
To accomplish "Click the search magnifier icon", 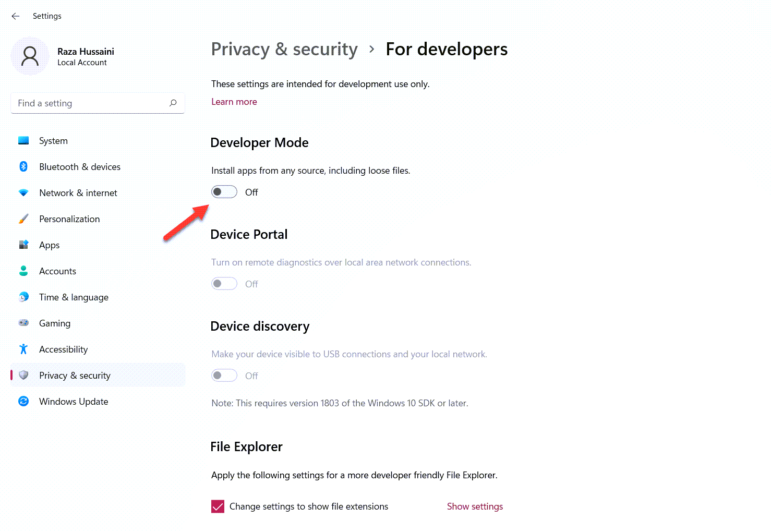I will coord(173,103).
